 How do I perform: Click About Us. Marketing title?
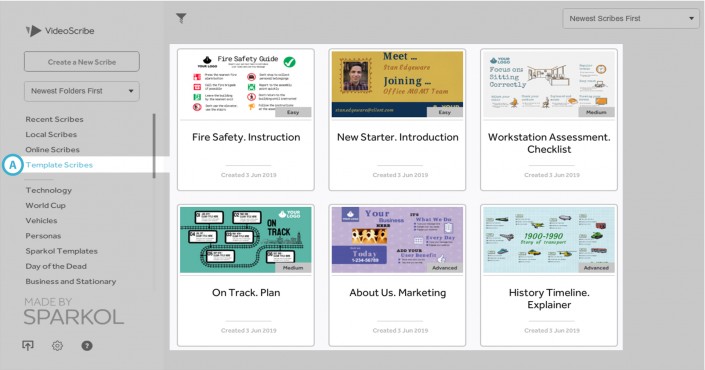[x=398, y=293]
